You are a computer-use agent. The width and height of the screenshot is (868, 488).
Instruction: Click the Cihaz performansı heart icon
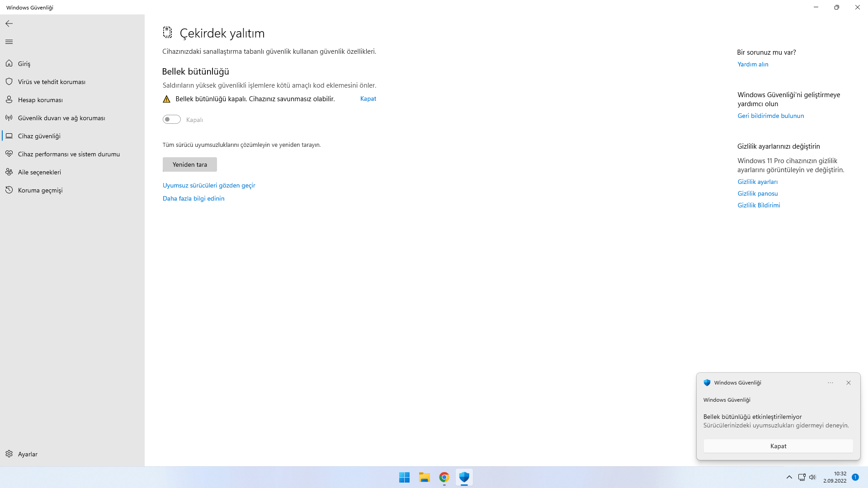[9, 154]
